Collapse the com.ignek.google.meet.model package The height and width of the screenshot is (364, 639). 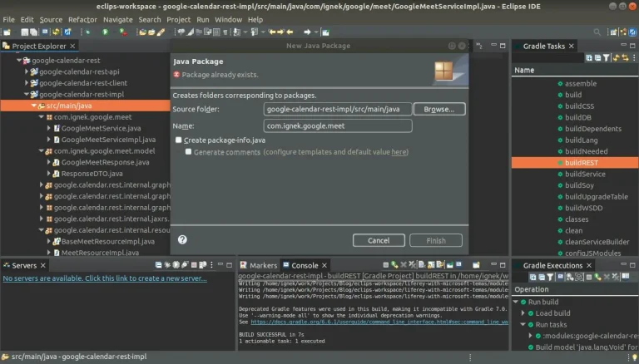(41, 151)
